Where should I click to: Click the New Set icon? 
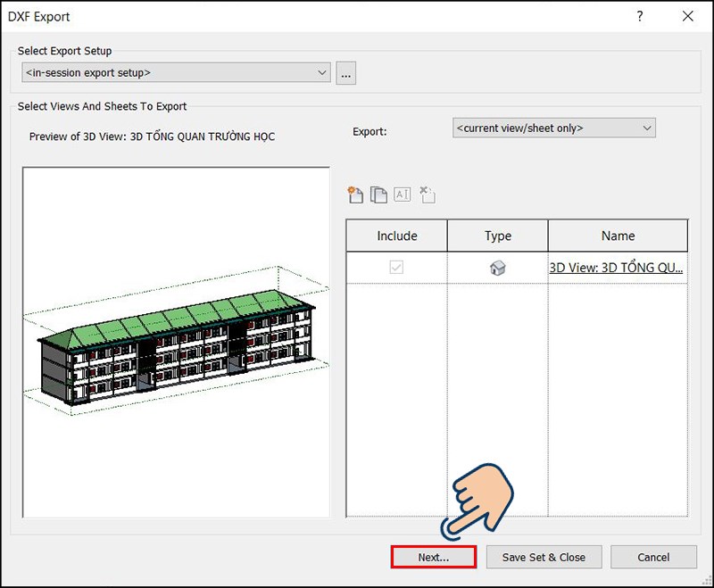(355, 195)
